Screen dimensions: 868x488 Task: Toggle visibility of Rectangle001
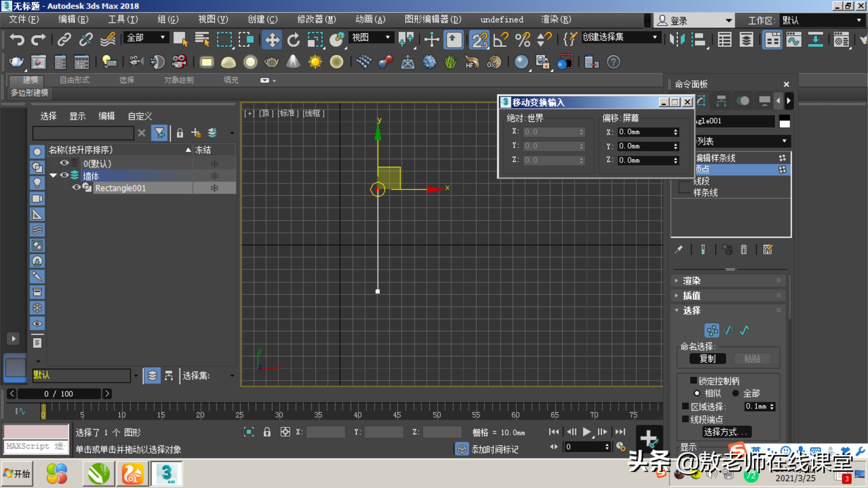tap(76, 188)
